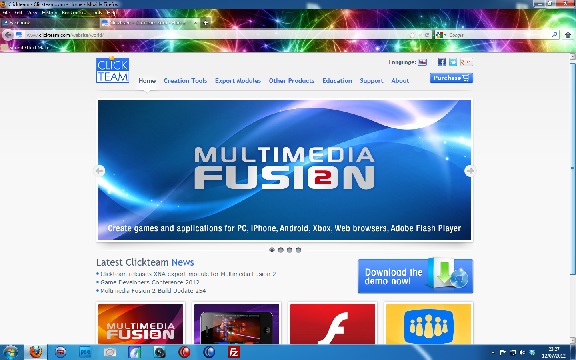
Task: Click the Download the demo now button
Action: click(415, 276)
